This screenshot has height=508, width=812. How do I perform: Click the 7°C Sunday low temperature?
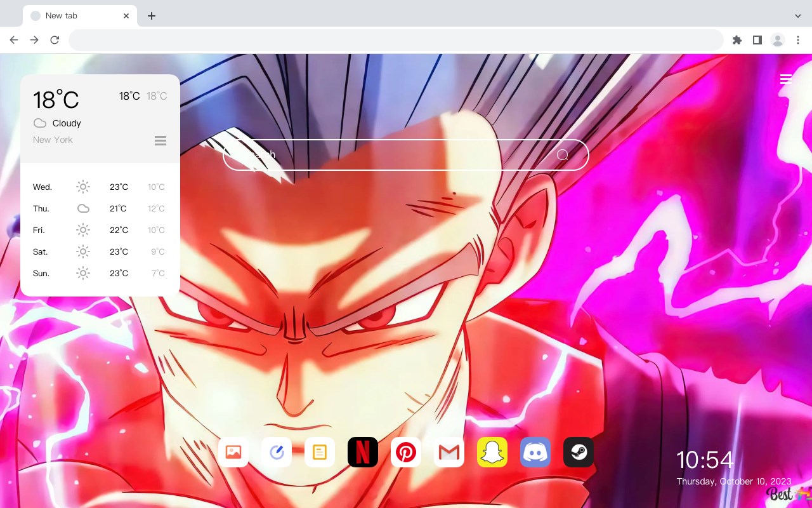coord(158,273)
